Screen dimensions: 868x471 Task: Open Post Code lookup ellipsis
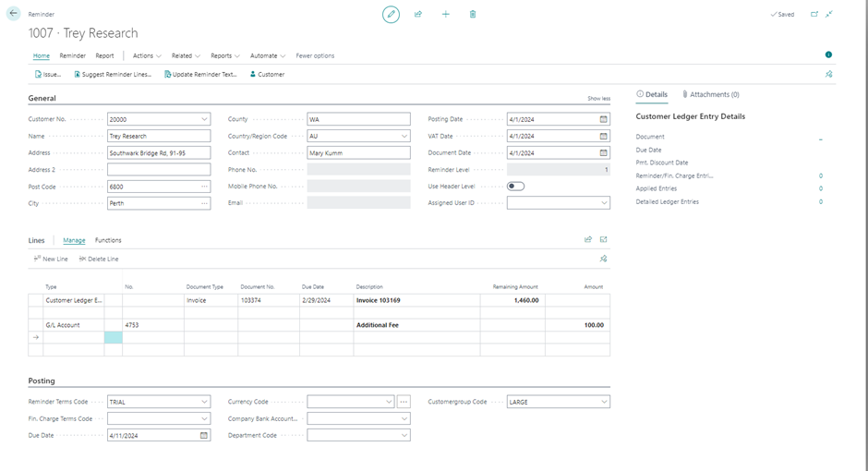point(204,187)
